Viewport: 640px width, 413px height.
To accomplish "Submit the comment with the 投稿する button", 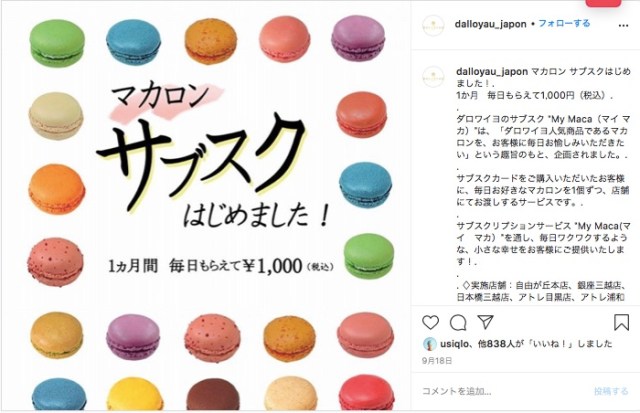I will [611, 391].
